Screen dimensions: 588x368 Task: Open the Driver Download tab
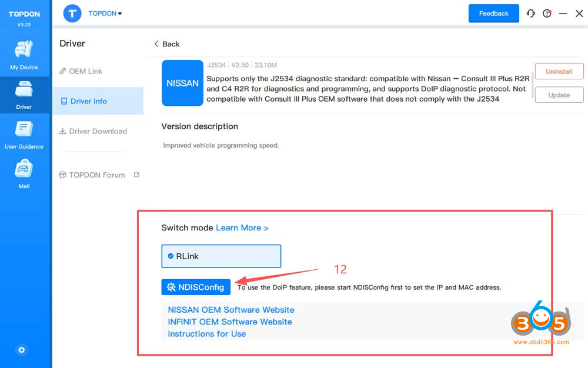[x=93, y=131]
